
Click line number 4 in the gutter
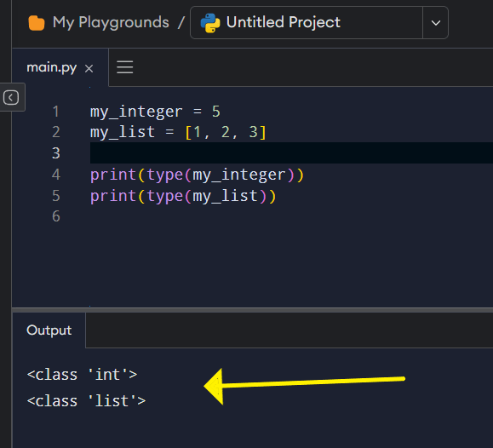tap(56, 175)
